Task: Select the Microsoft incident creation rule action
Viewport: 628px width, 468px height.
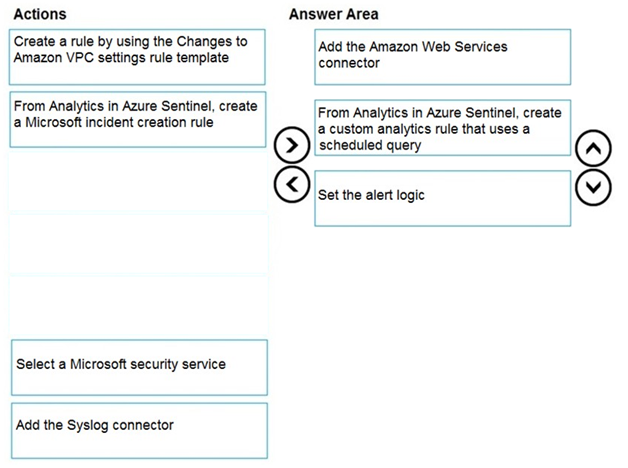Action: [137, 119]
